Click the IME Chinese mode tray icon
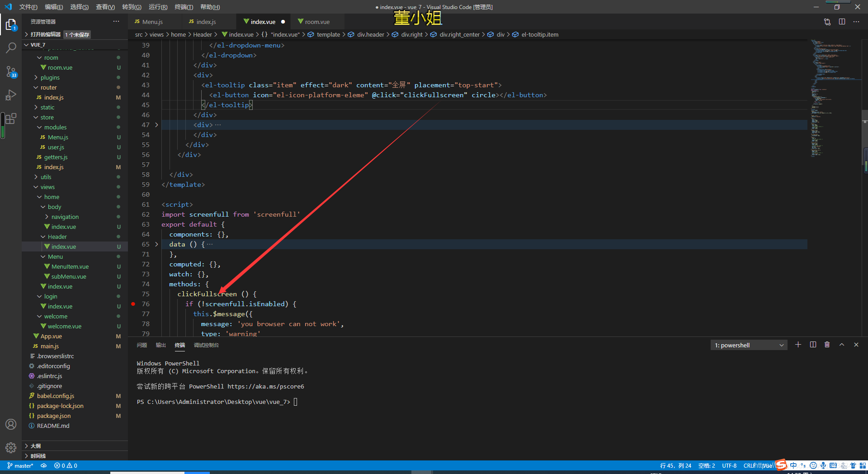 pyautogui.click(x=793, y=465)
